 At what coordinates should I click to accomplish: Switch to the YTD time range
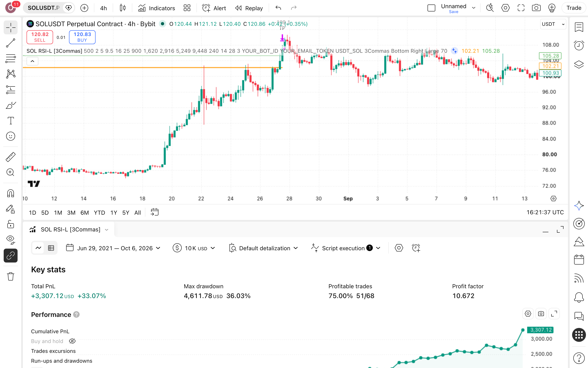point(99,213)
